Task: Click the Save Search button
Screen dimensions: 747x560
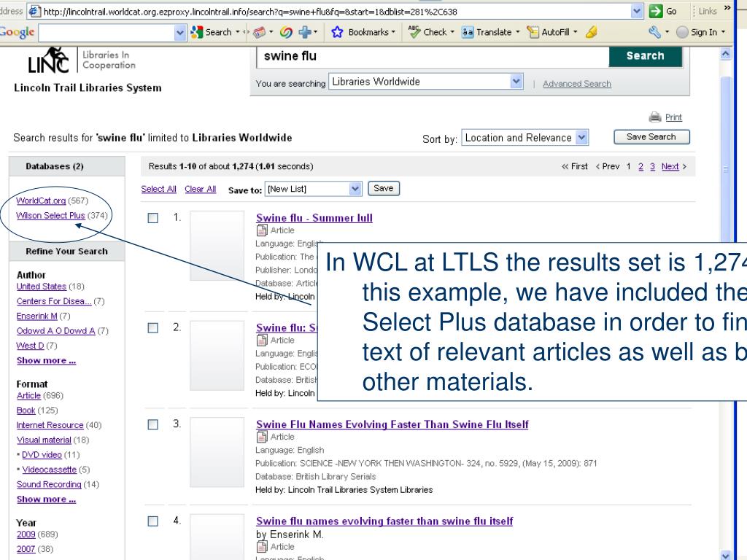Action: click(651, 137)
